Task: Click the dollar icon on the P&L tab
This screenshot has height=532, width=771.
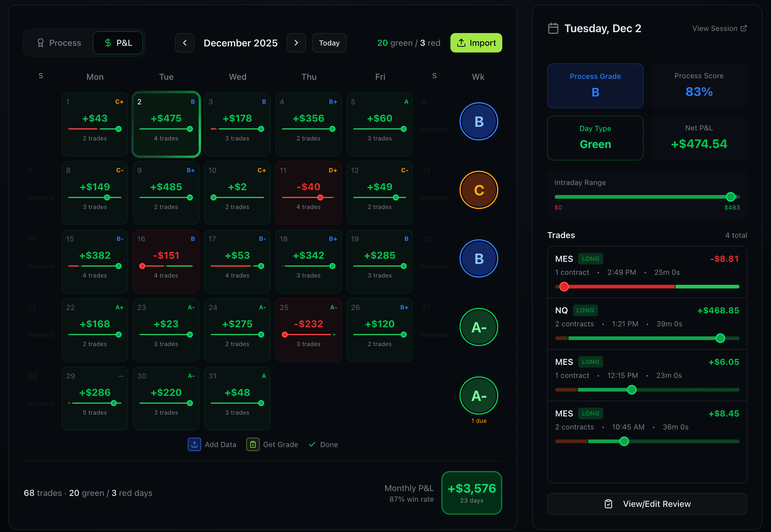Action: tap(107, 43)
